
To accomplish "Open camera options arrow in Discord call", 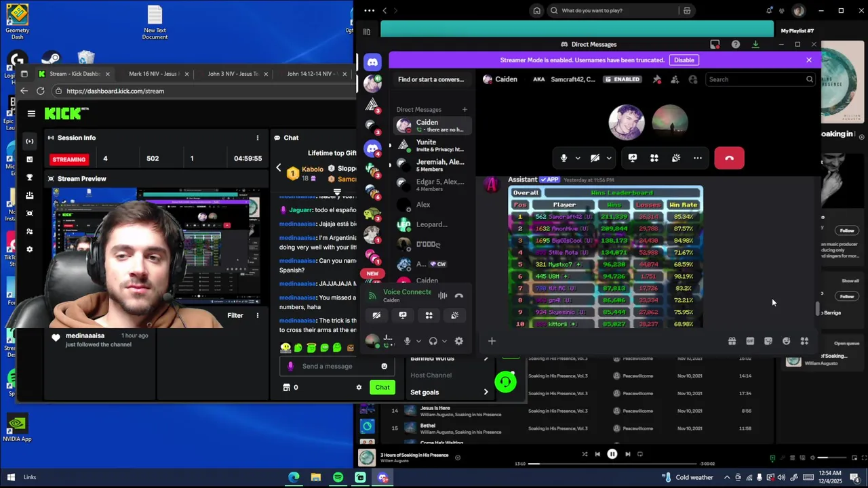I will click(609, 158).
